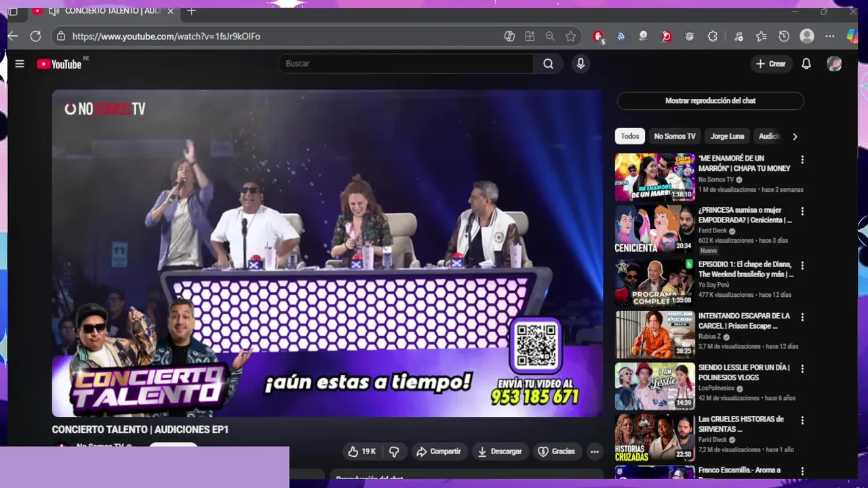Open tab actions icon in title bar
This screenshot has width=868, height=488.
pyautogui.click(x=13, y=11)
